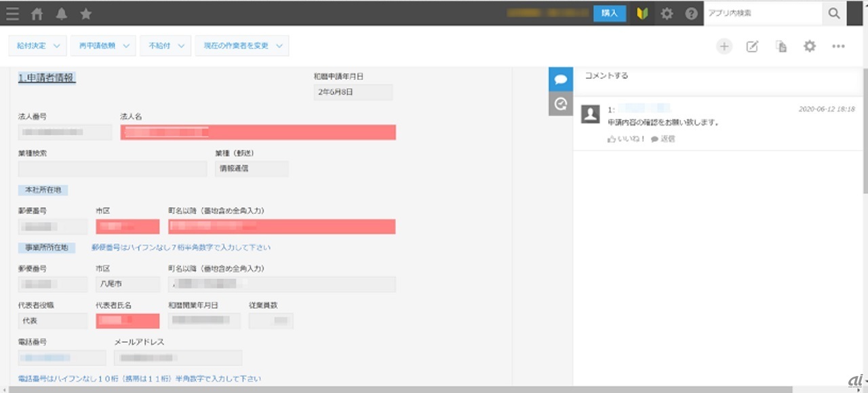Click the メールアドレス field

[178, 358]
